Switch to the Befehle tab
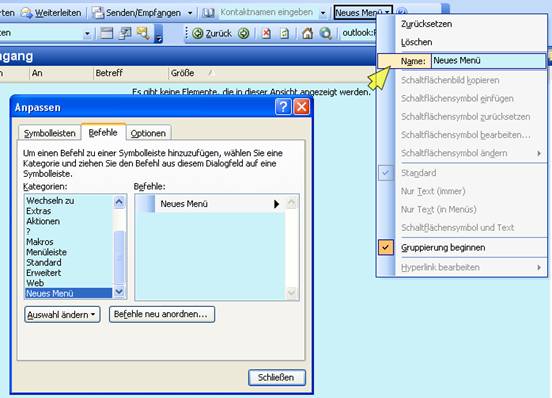 (103, 132)
